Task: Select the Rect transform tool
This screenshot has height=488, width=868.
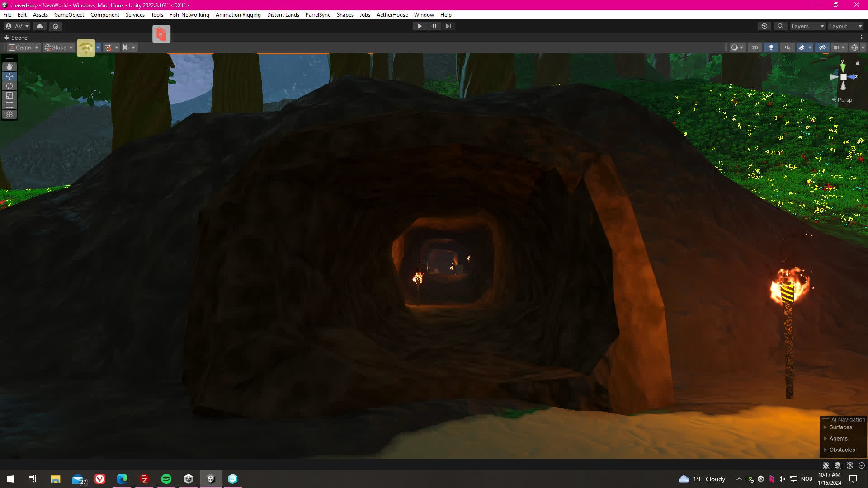Action: [9, 105]
